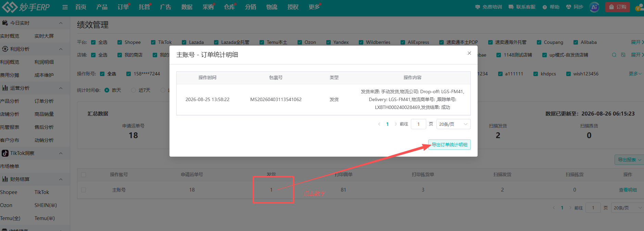Open the 仓库 top menu
644x231 pixels.
click(229, 7)
